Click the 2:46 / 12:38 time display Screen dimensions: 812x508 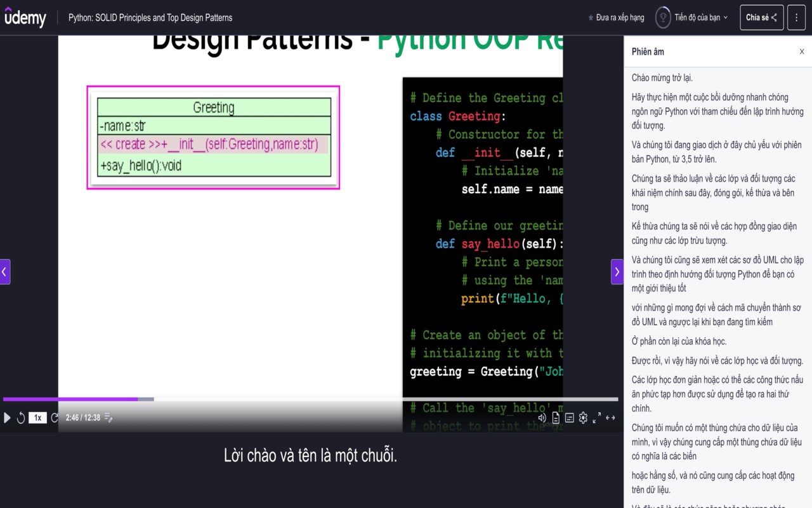[83, 418]
